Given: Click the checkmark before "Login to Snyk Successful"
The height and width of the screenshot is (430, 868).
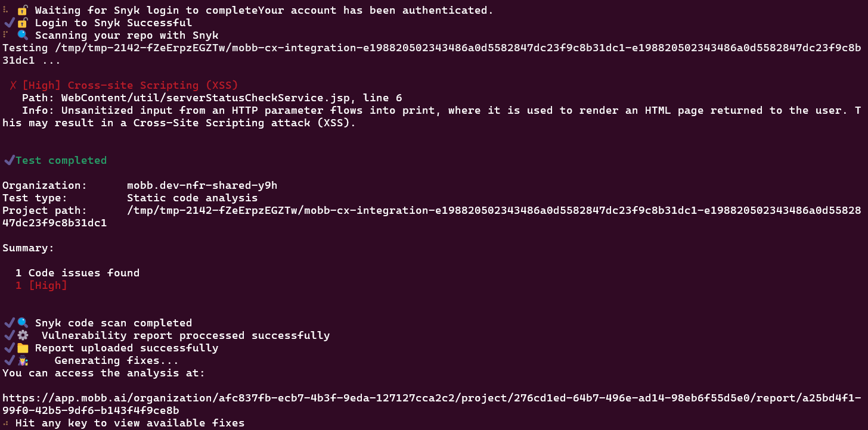Looking at the screenshot, I should coord(9,23).
